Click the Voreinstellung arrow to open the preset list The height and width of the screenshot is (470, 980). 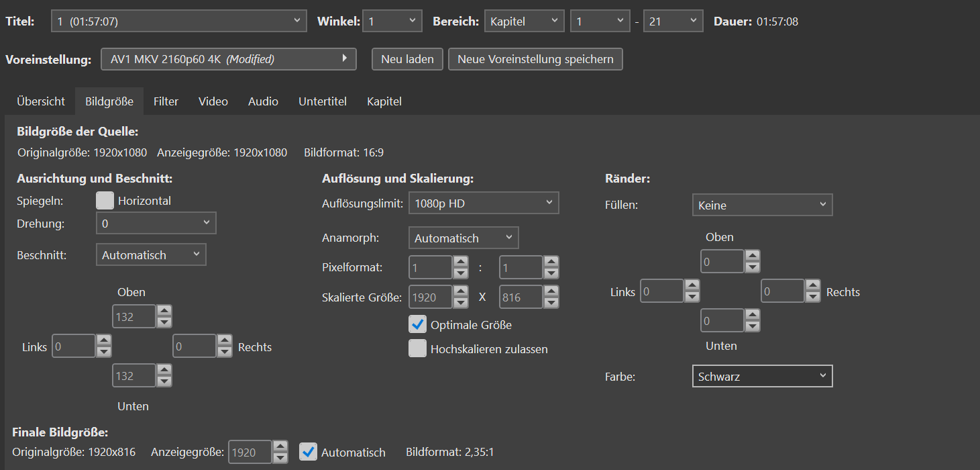[x=344, y=58]
